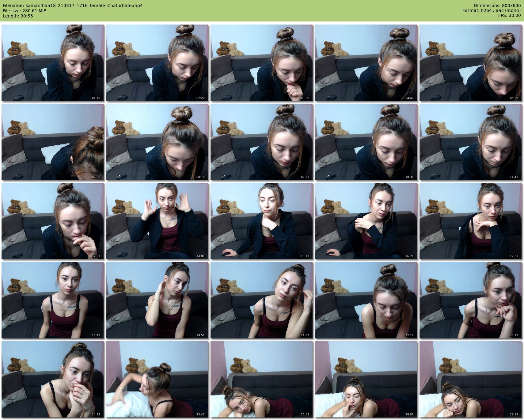Select the frame marked 04:40
This screenshot has width=524, height=420.
366,63
